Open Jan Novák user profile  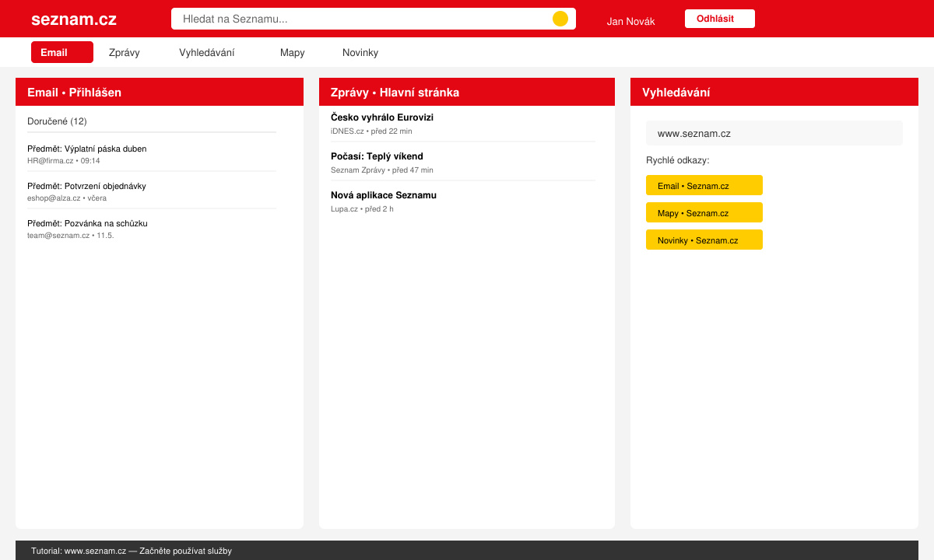click(x=630, y=22)
